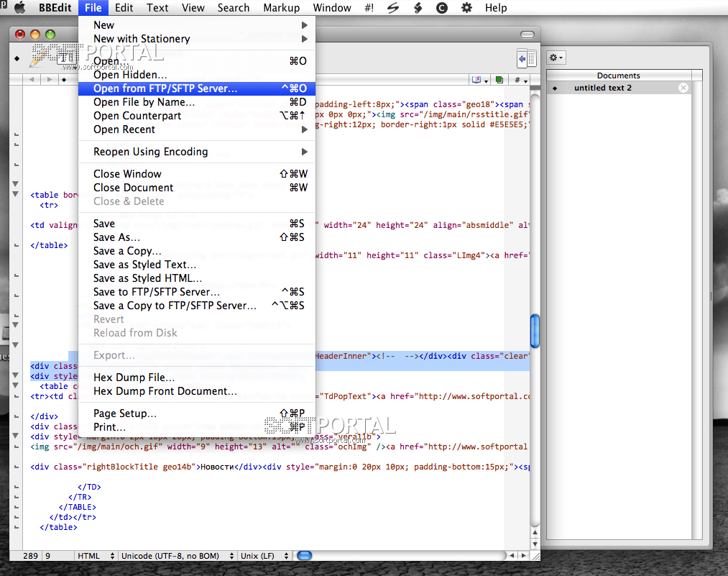Viewport: 728px width, 576px height.
Task: Open the Apple menu
Action: point(19,8)
